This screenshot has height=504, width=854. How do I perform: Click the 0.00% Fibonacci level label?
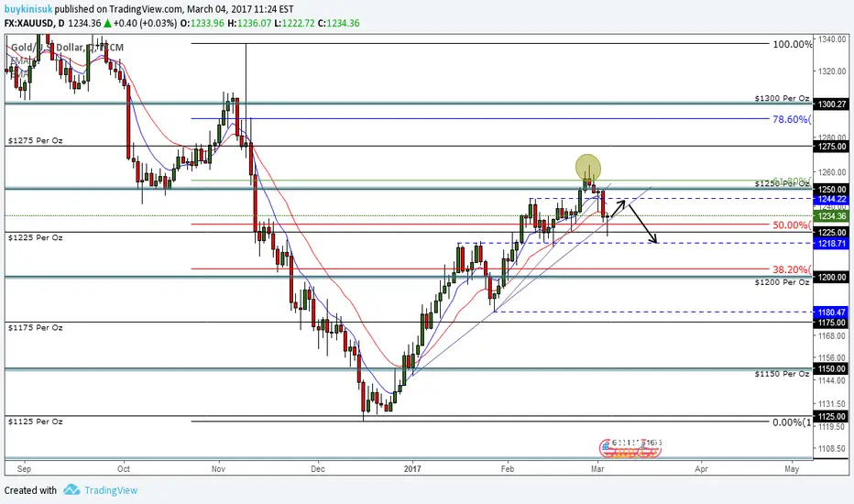tap(792, 422)
